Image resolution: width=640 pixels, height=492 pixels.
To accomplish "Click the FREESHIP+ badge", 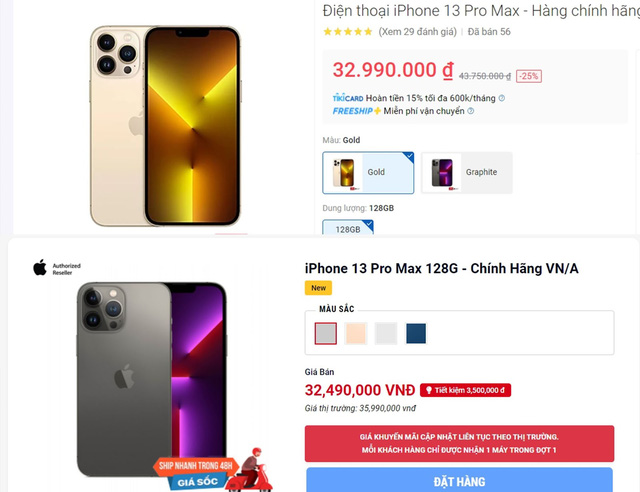I will [x=356, y=111].
